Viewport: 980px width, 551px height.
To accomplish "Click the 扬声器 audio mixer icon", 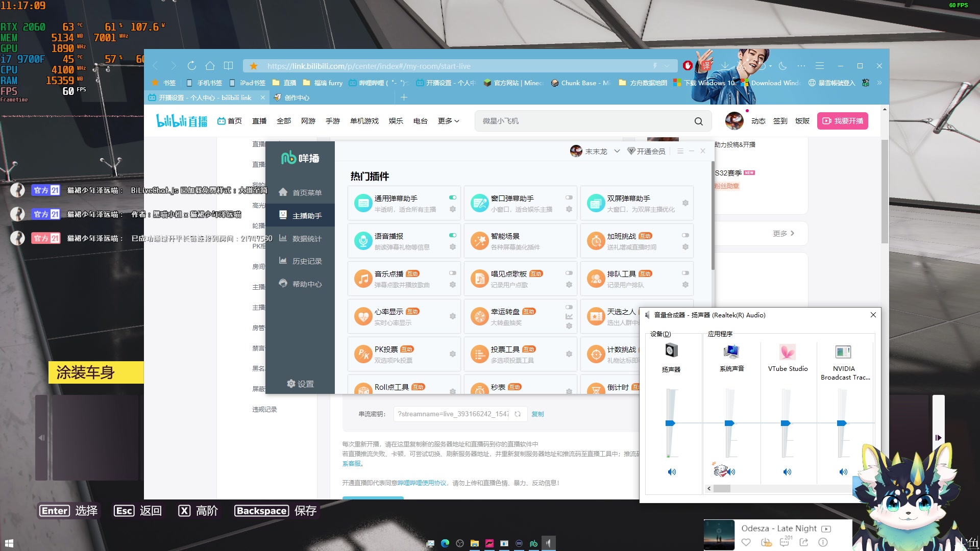I will [x=672, y=350].
